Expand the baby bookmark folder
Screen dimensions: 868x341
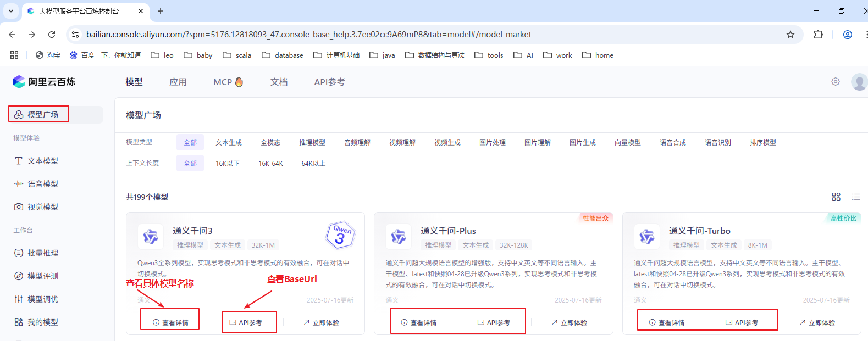coord(198,55)
